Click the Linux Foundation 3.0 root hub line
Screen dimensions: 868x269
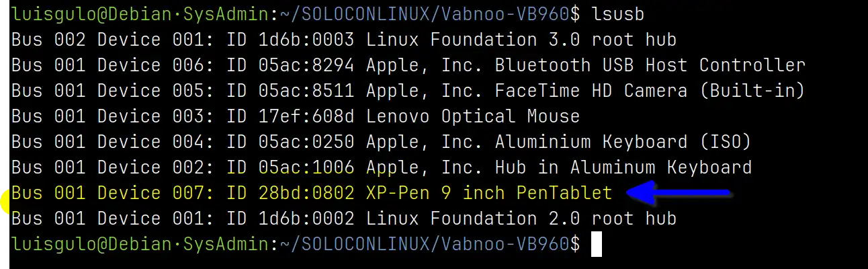344,40
